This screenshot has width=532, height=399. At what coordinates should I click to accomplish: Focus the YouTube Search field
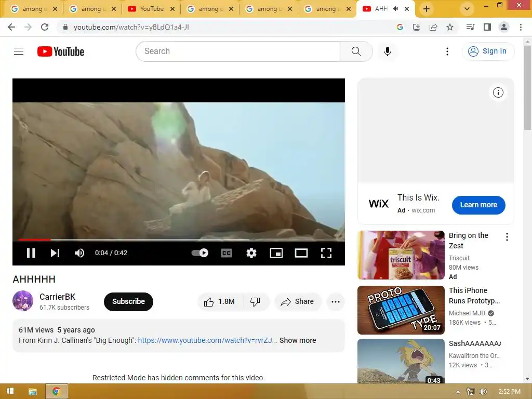(x=238, y=51)
